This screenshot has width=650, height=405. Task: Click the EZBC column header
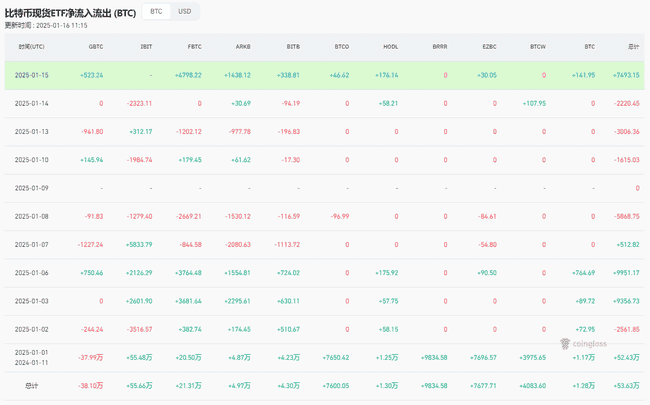pyautogui.click(x=489, y=47)
